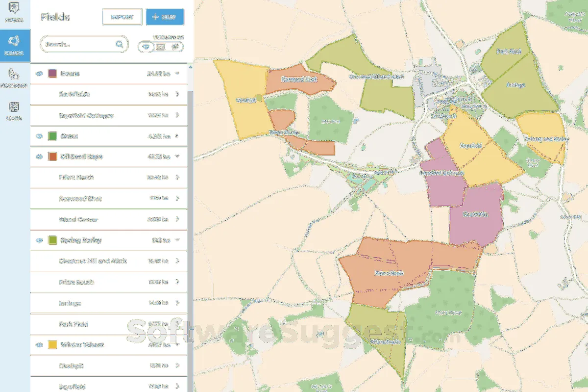
Task: Toggle visibility of Oil Seed Rape fields
Action: coord(40,157)
